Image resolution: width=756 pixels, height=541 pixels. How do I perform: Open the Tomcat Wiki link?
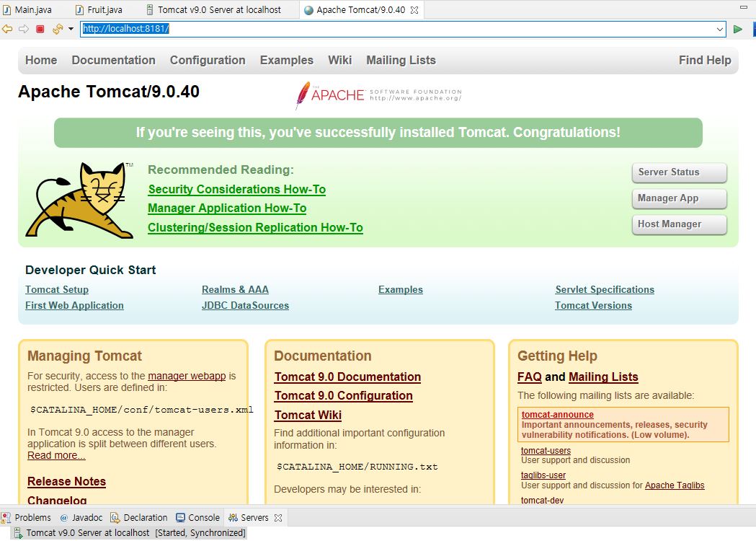308,415
